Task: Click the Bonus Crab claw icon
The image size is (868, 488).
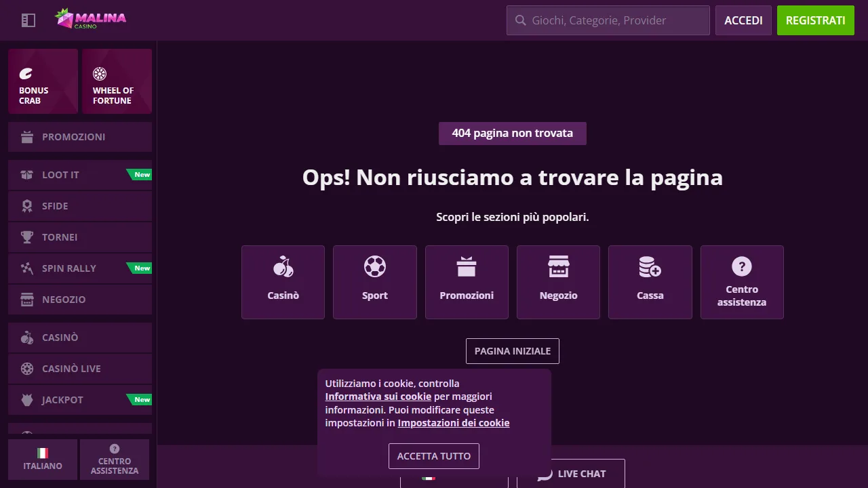Action: pos(26,74)
